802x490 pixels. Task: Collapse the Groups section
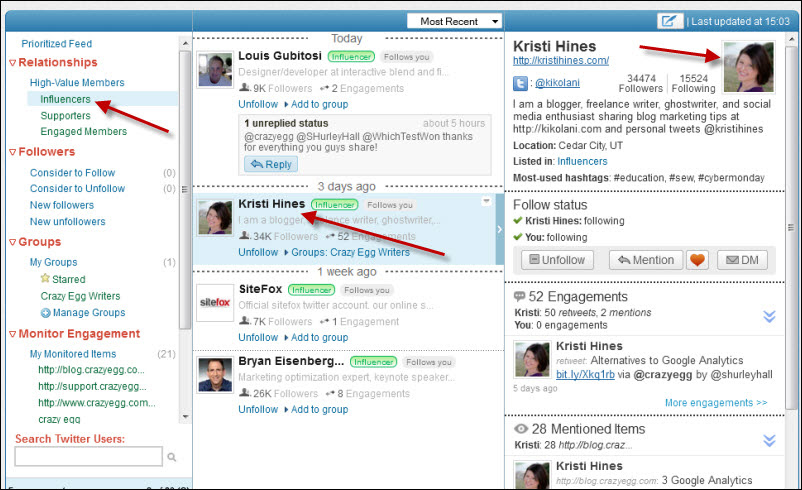pyautogui.click(x=13, y=242)
